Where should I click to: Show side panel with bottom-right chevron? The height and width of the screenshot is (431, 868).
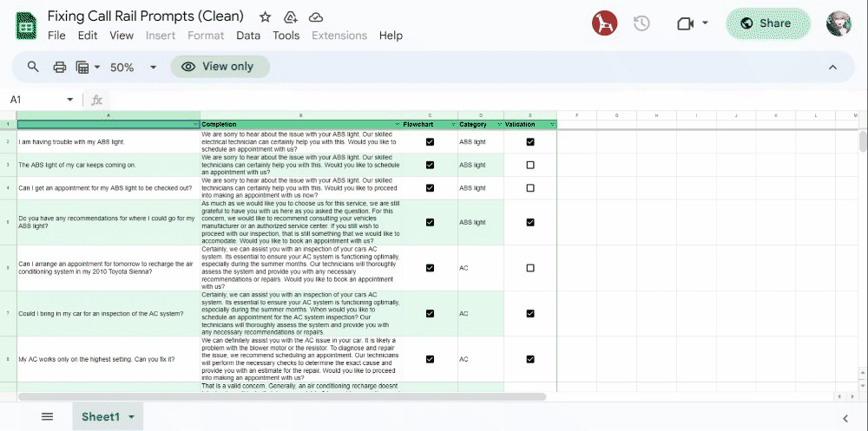845,418
